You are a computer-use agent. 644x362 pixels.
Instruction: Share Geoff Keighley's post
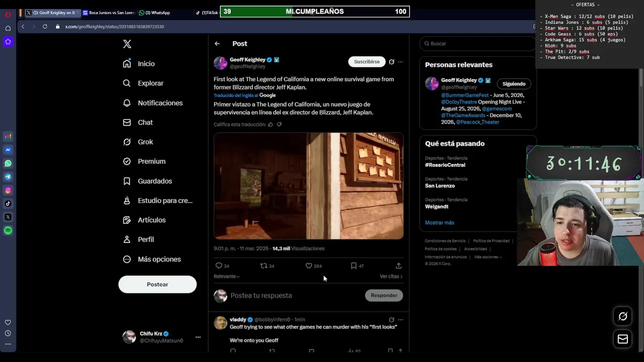pos(398,265)
